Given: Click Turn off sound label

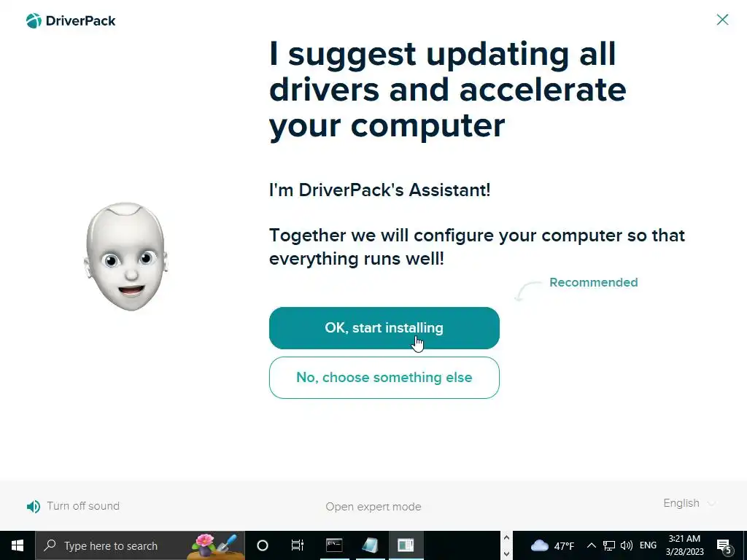Looking at the screenshot, I should [x=83, y=506].
